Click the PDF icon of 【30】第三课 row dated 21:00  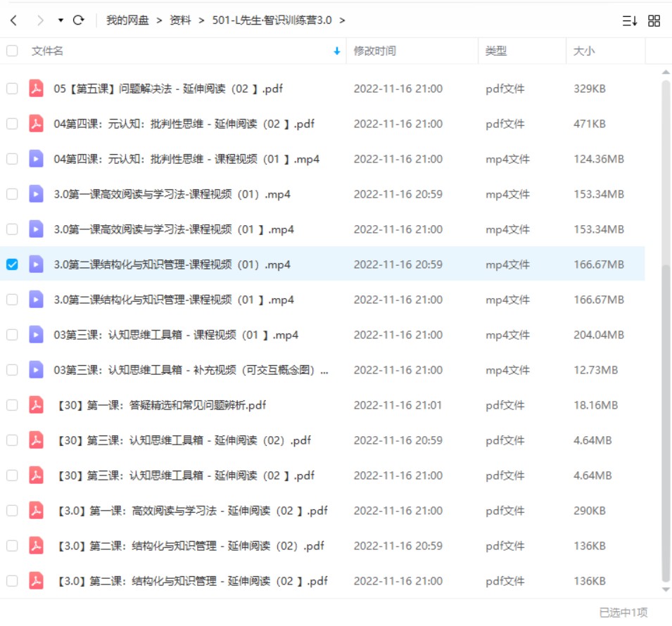(36, 475)
